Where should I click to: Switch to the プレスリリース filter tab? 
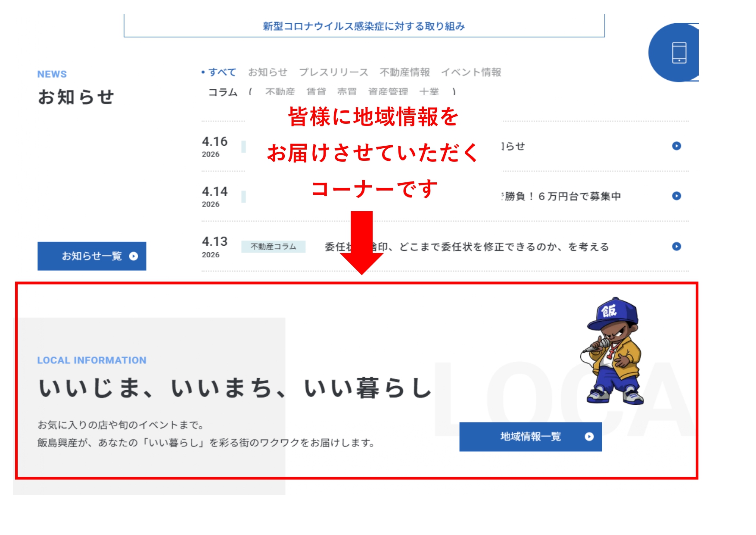click(333, 72)
